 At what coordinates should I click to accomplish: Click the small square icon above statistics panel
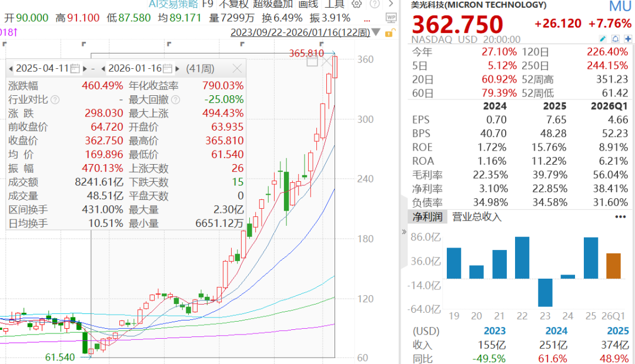tap(312, 62)
